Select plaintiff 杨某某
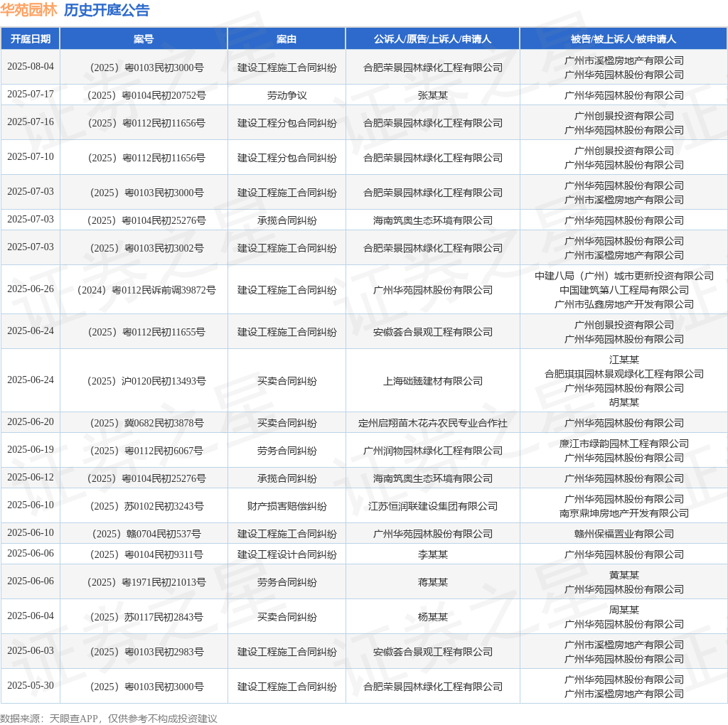Screen dimensions: 728x725 433,618
